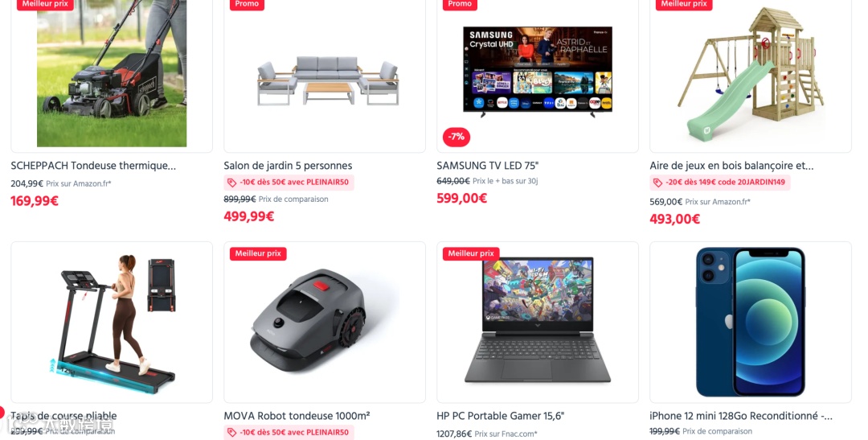Open the HP gaming laptop image
Image resolution: width=868 pixels, height=440 pixels.
(x=538, y=320)
